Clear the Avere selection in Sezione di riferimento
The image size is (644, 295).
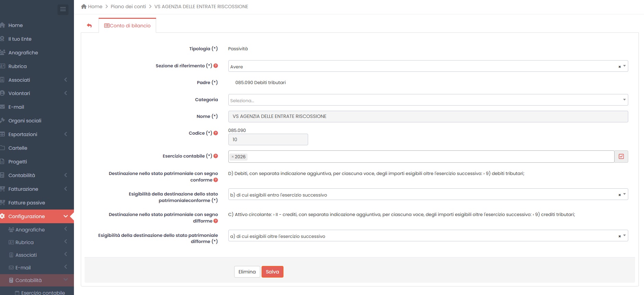coord(619,67)
